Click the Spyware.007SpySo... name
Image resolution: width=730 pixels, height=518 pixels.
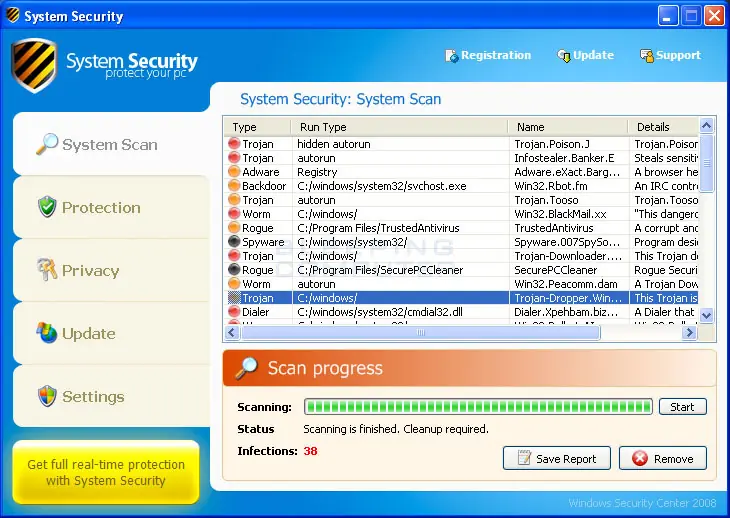click(567, 242)
